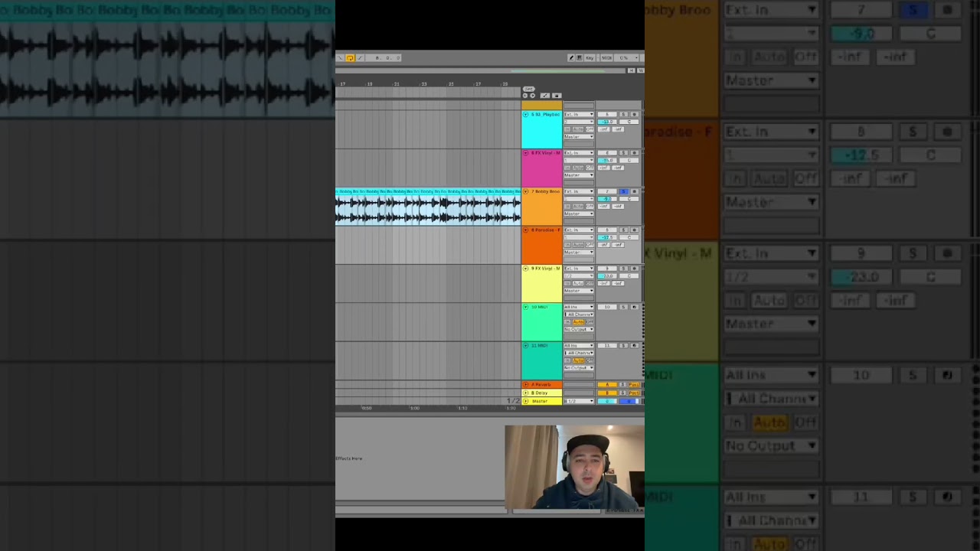Arm track 9 FX Vinyl for recording

635,269
